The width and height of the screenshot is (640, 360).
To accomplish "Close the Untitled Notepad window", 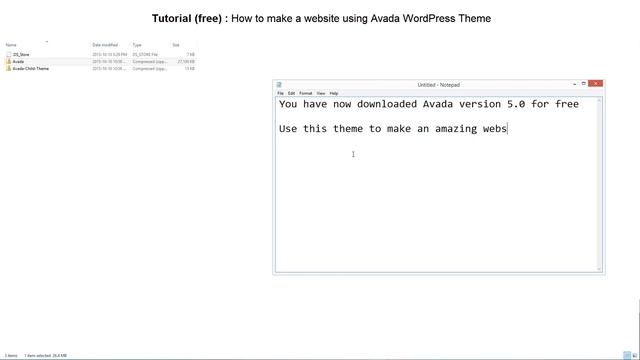I will coord(596,84).
